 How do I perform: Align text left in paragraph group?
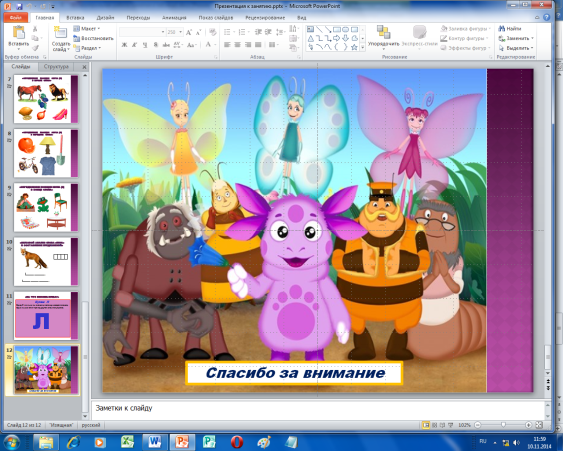tap(227, 45)
